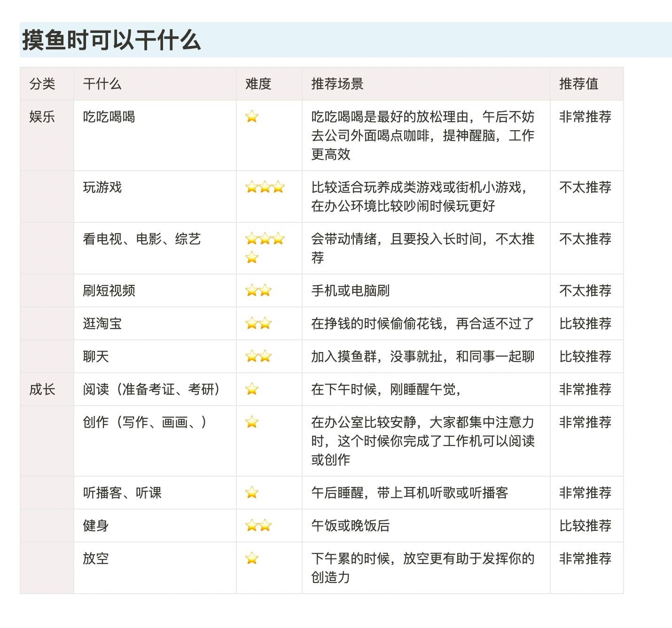Click the scene text starting 午后睡醒，带上耳机
This screenshot has height=628, width=672.
coord(410,493)
